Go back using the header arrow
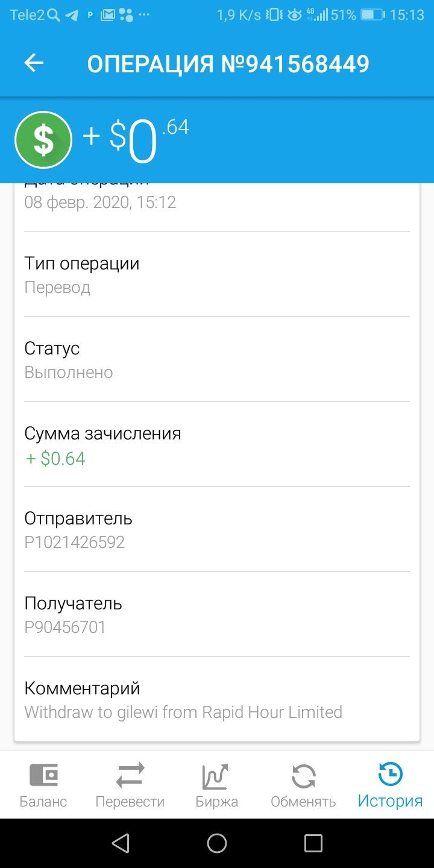Image resolution: width=434 pixels, height=868 pixels. [34, 63]
